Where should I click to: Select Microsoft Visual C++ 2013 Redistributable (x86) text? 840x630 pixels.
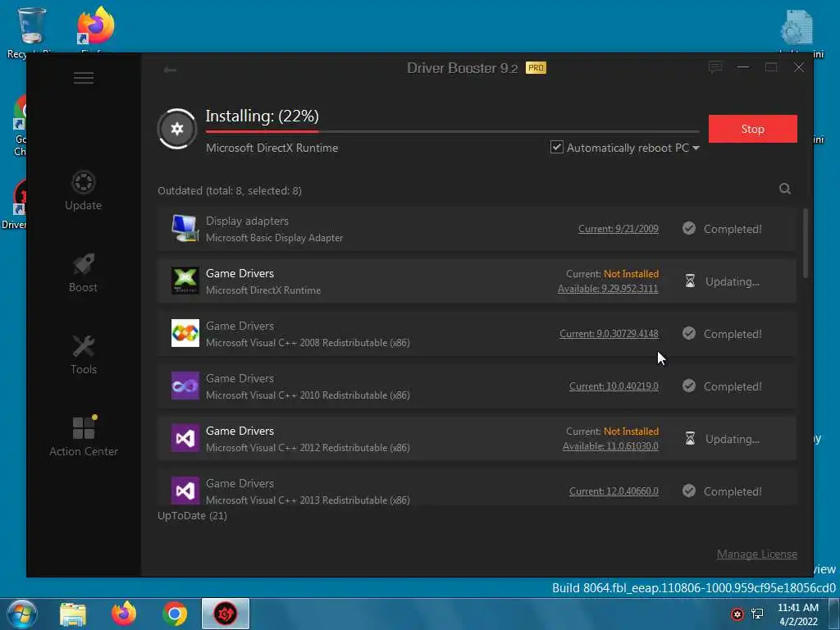[x=308, y=500]
